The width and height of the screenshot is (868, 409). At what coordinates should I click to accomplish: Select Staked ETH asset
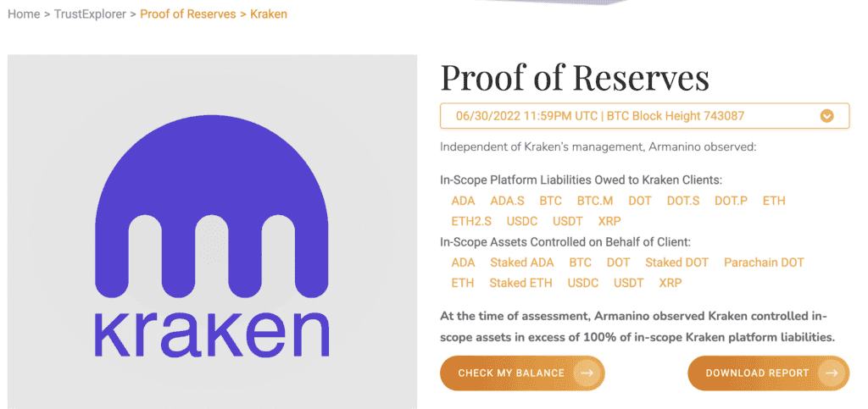[x=520, y=283]
